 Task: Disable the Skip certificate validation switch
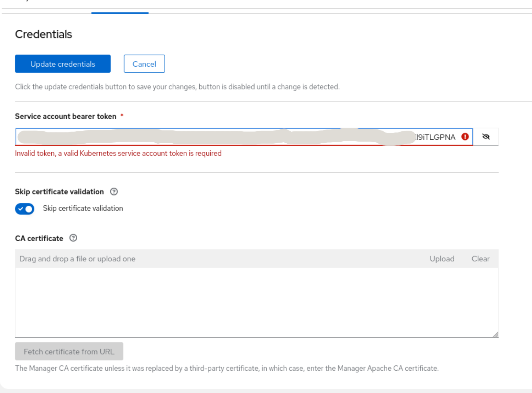25,209
